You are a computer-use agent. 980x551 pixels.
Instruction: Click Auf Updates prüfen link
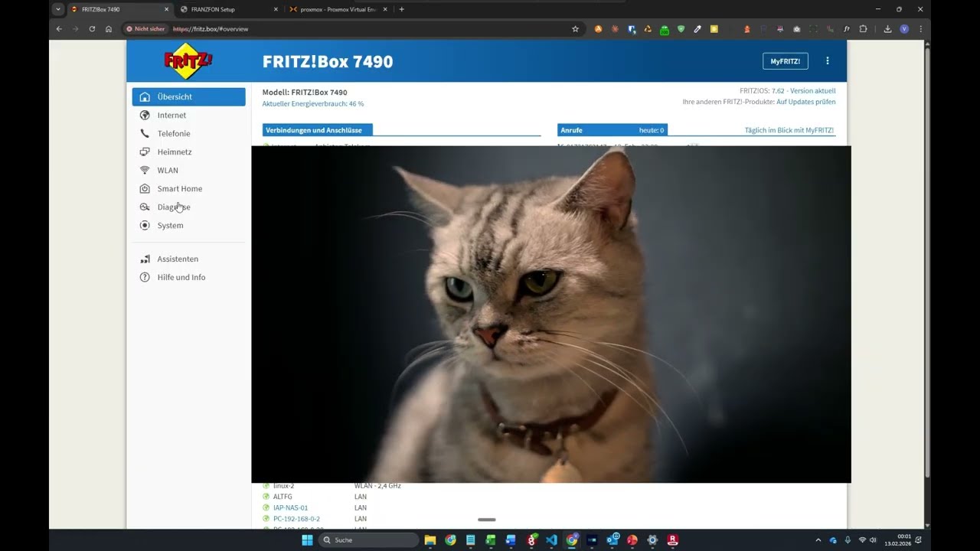806,102
